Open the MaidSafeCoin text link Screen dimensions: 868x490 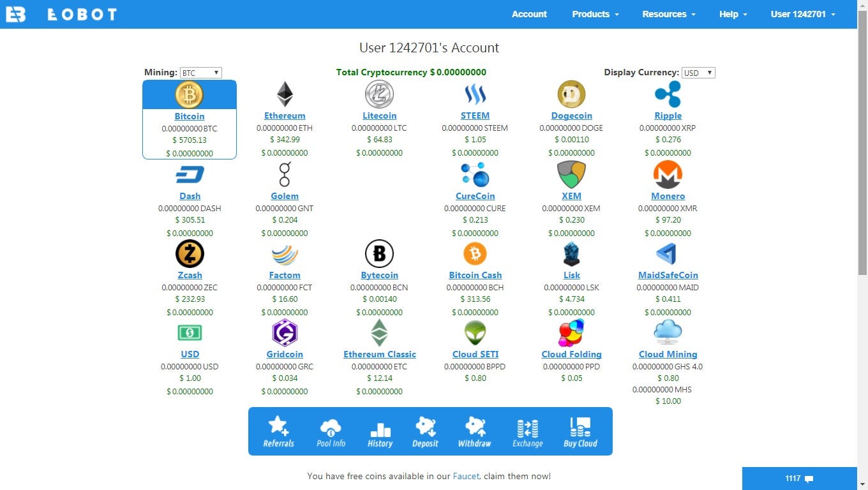tap(668, 275)
